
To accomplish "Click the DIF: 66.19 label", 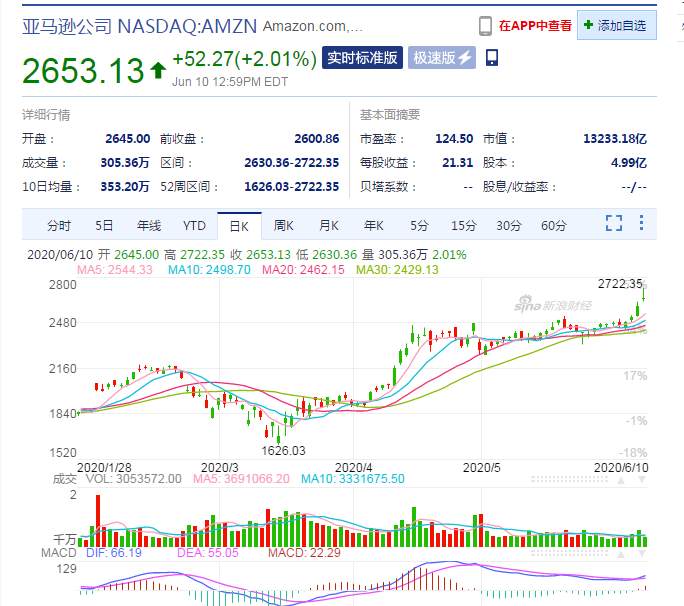I will click(114, 553).
